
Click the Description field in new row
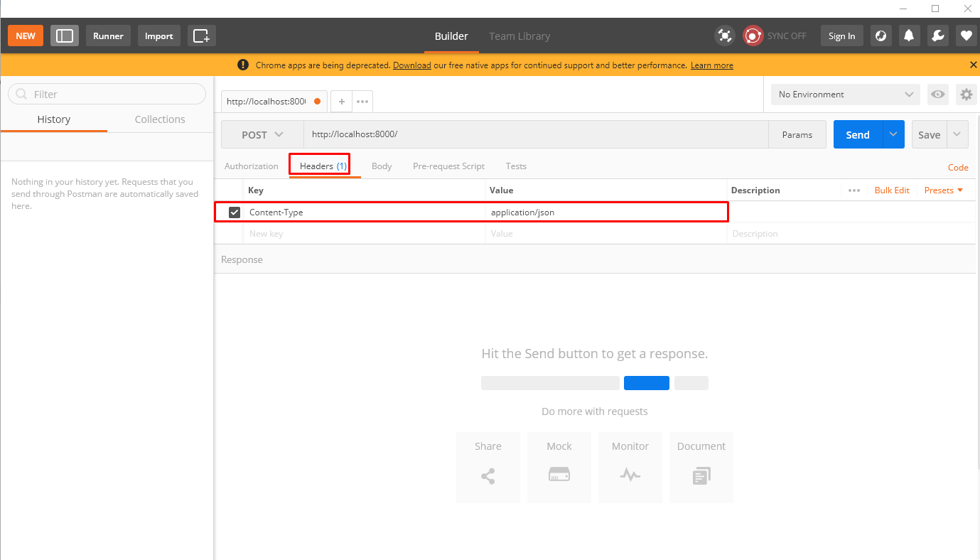pyautogui.click(x=851, y=234)
